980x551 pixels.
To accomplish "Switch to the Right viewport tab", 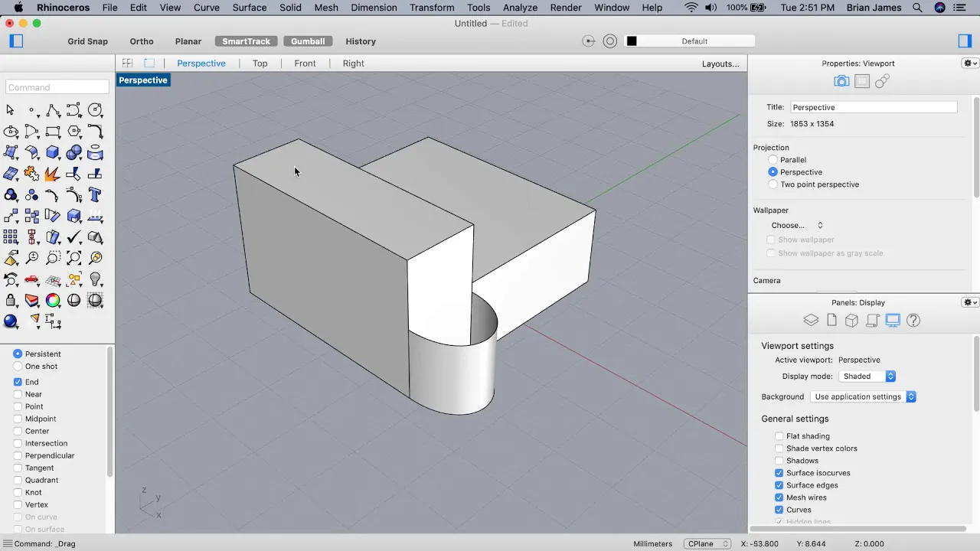I will [x=354, y=64].
